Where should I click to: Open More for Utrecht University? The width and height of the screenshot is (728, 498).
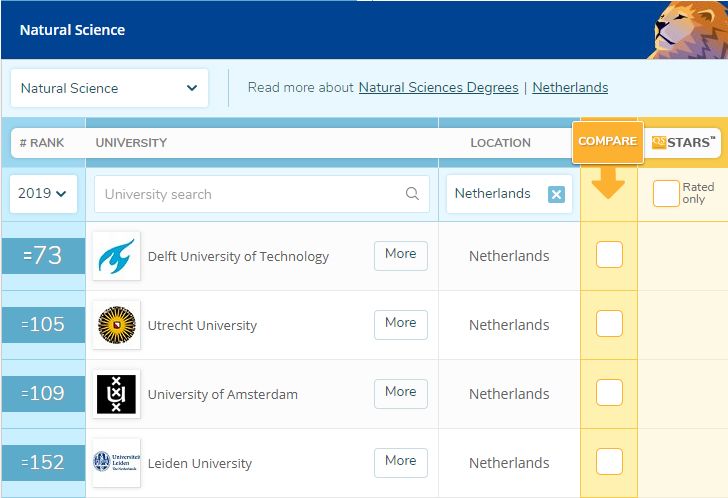click(401, 324)
